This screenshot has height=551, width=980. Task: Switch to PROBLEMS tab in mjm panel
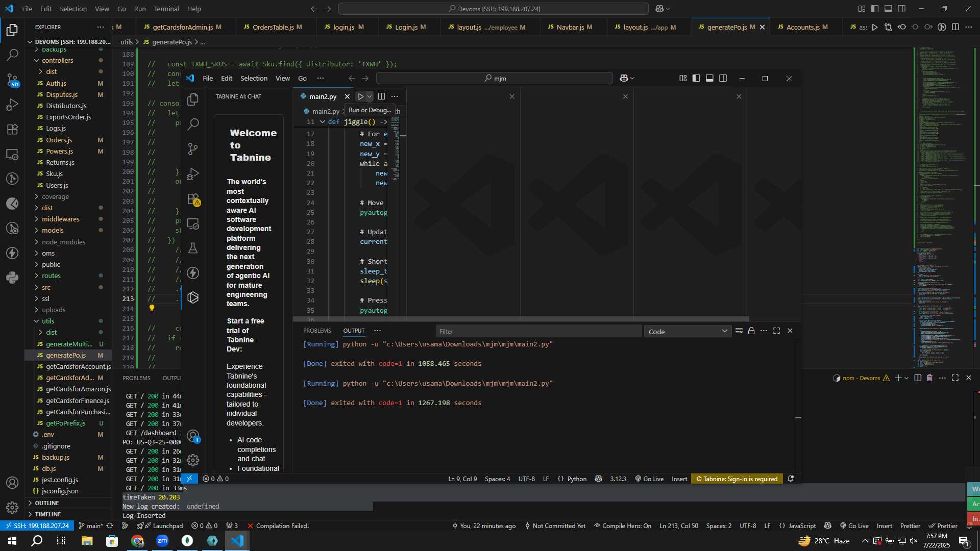[317, 331]
